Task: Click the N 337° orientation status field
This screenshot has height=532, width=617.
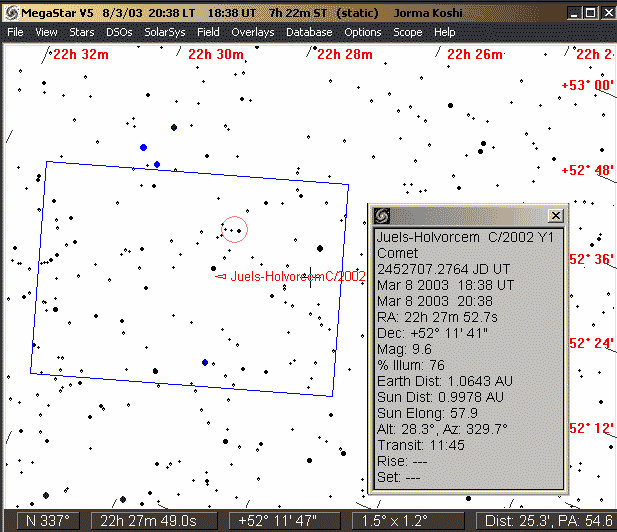Action: 46,520
